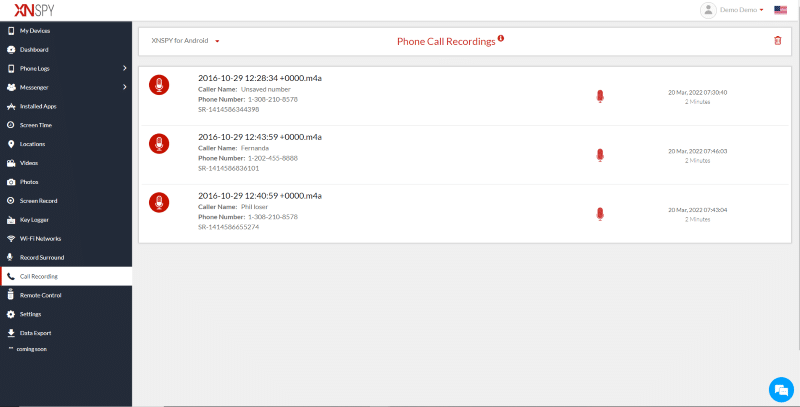800x407 pixels.
Task: Click the Screen Time clock icon
Action: pyautogui.click(x=11, y=125)
